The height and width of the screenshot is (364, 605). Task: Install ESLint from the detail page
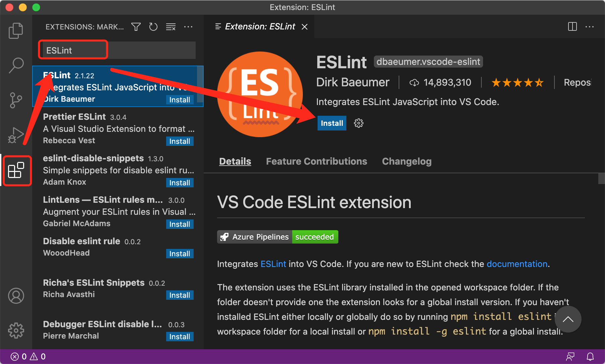[332, 123]
